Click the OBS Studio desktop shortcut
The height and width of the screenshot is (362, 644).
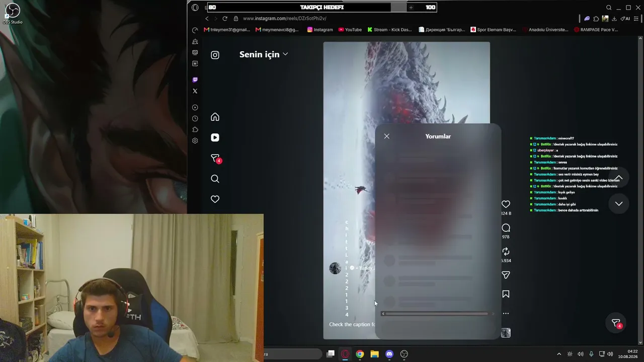[12, 14]
